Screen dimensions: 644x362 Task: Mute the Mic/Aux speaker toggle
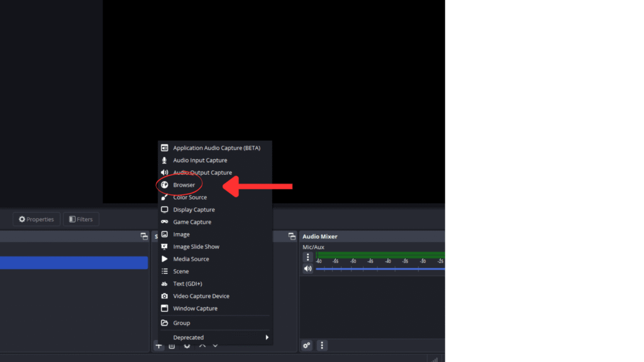point(308,269)
